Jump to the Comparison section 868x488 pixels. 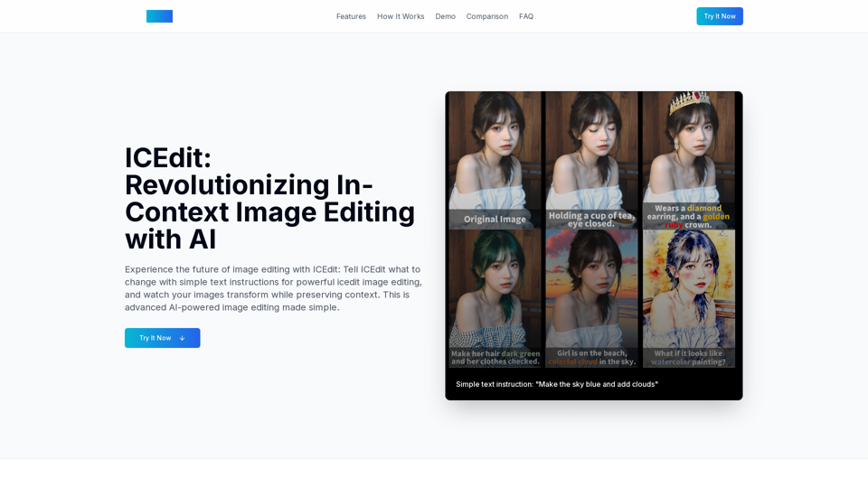(486, 16)
